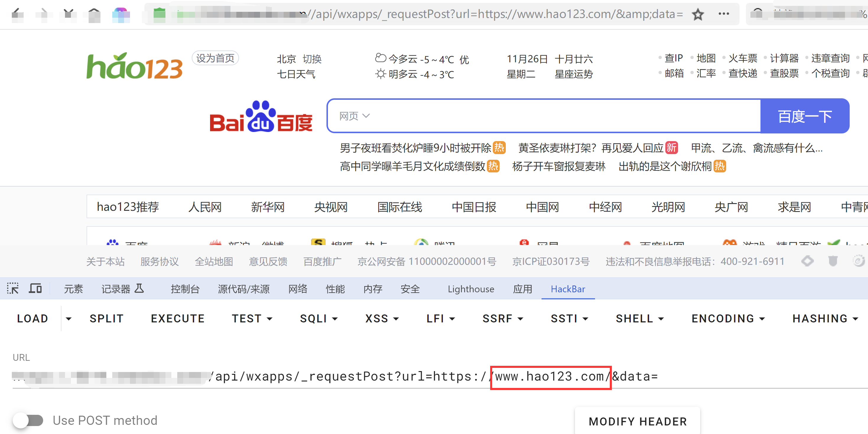Switch to the 安全 DevTools tab
The height and width of the screenshot is (434, 868).
(410, 289)
